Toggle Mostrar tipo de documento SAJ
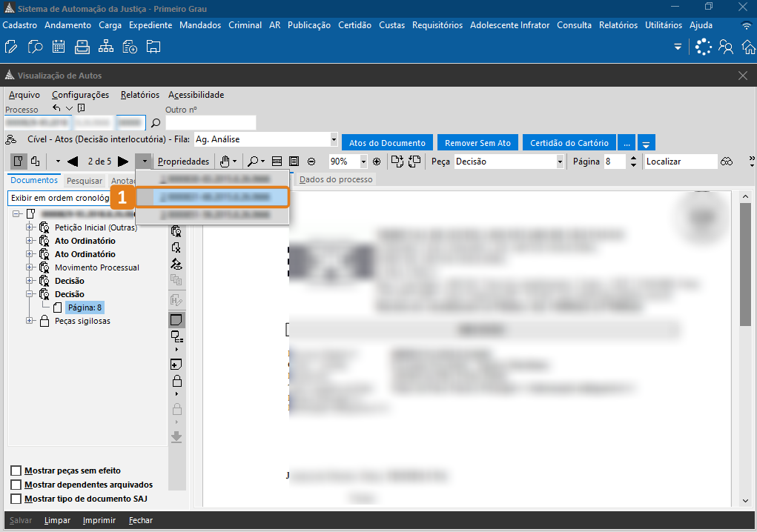The image size is (757, 532). click(x=16, y=499)
